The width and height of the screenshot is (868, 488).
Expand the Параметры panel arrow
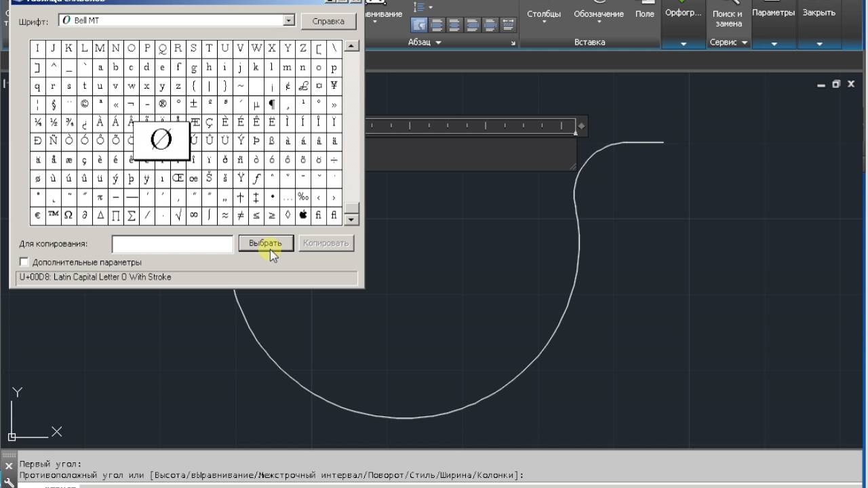click(x=774, y=44)
